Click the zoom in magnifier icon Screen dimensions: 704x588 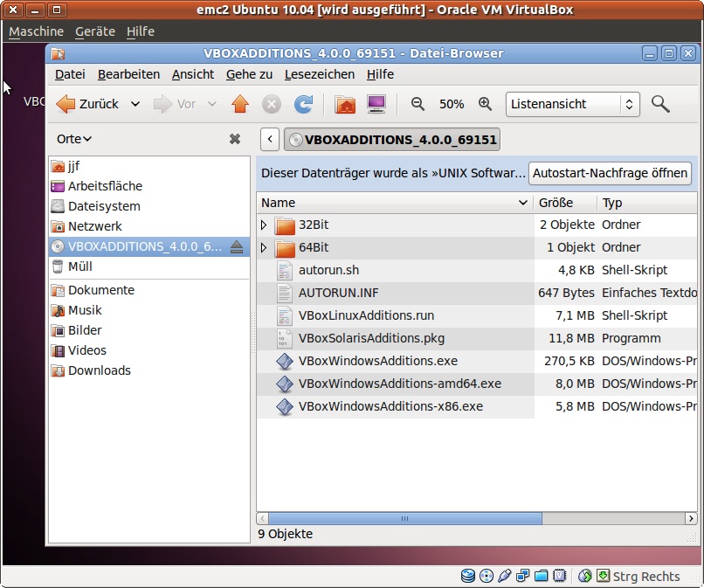click(x=486, y=104)
